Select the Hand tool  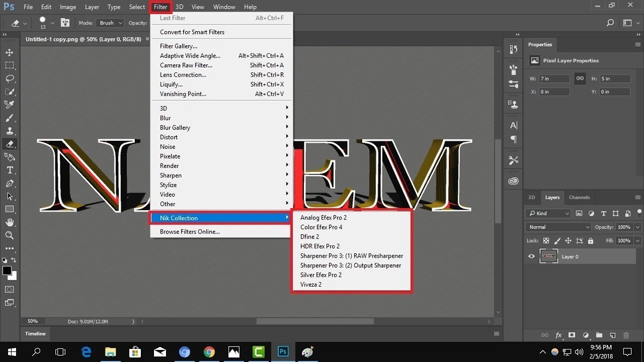pyautogui.click(x=10, y=222)
